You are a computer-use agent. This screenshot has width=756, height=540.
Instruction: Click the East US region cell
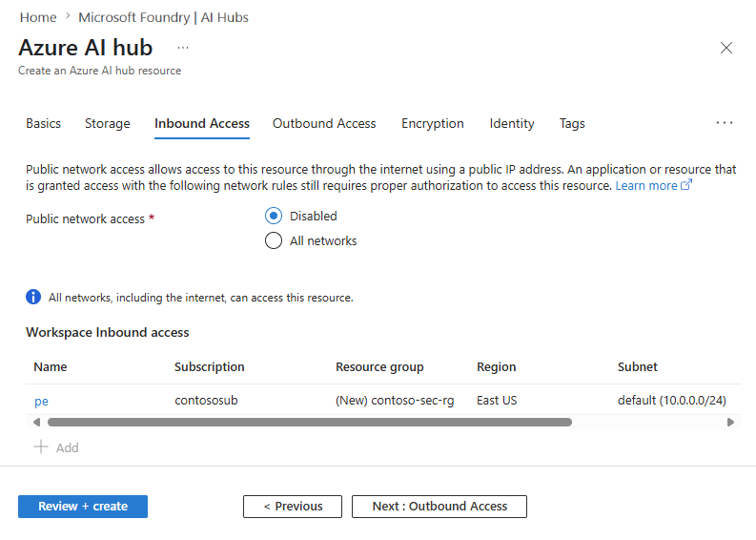pyautogui.click(x=497, y=400)
